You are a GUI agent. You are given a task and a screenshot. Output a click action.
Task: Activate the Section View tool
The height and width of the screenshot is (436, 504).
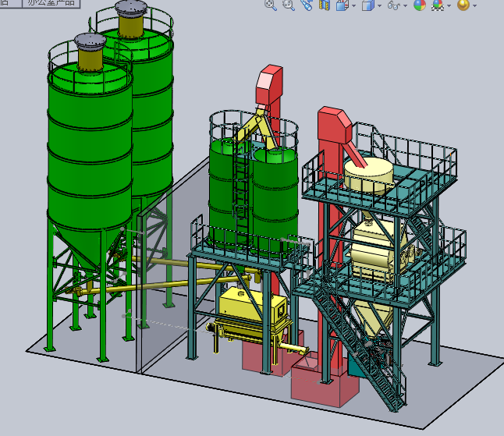coord(324,5)
